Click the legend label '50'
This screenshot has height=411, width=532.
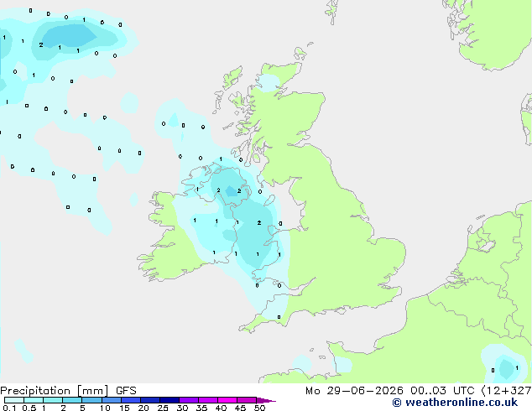pos(259,408)
